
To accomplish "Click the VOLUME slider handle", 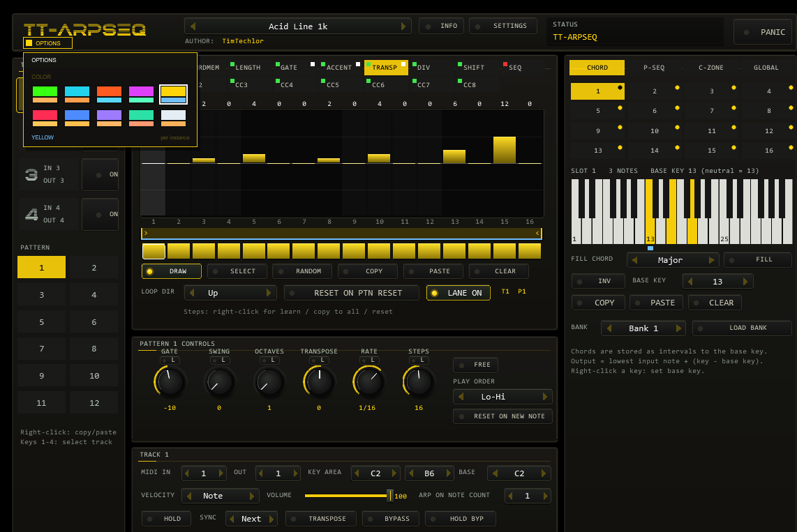I will pyautogui.click(x=390, y=496).
